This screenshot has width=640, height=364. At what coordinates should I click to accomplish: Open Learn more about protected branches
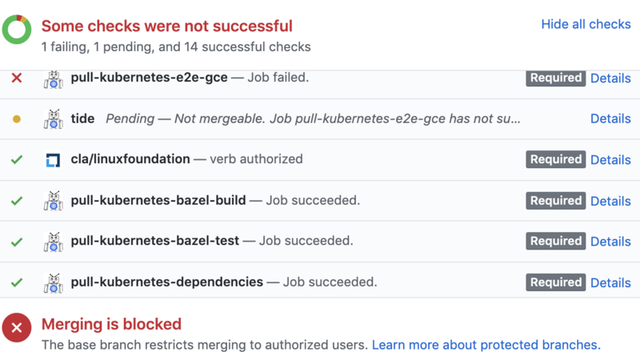tap(486, 345)
